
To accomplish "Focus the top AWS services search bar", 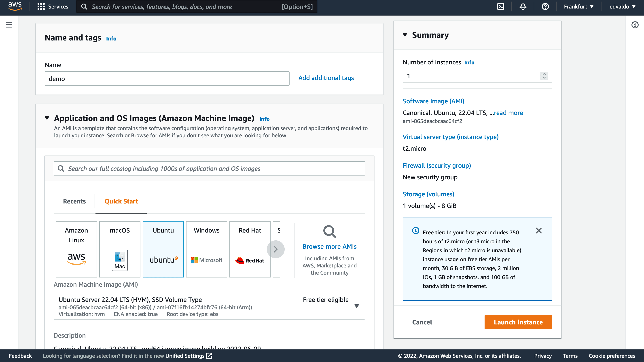I will pyautogui.click(x=197, y=6).
